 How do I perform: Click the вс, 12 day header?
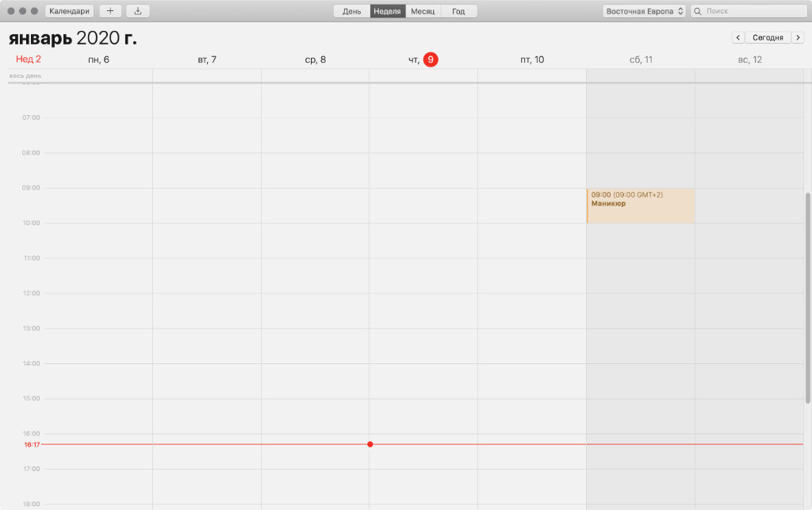(x=749, y=59)
